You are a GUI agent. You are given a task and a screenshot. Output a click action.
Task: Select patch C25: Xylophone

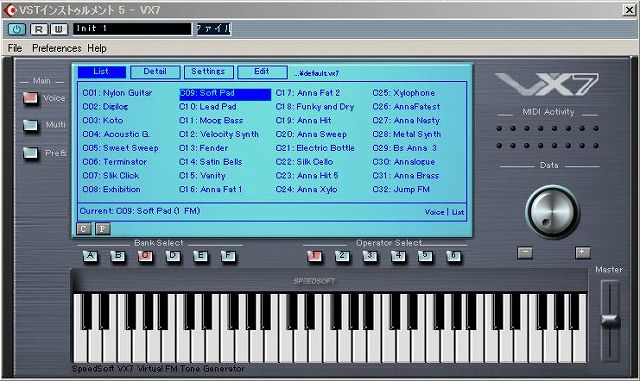404,93
